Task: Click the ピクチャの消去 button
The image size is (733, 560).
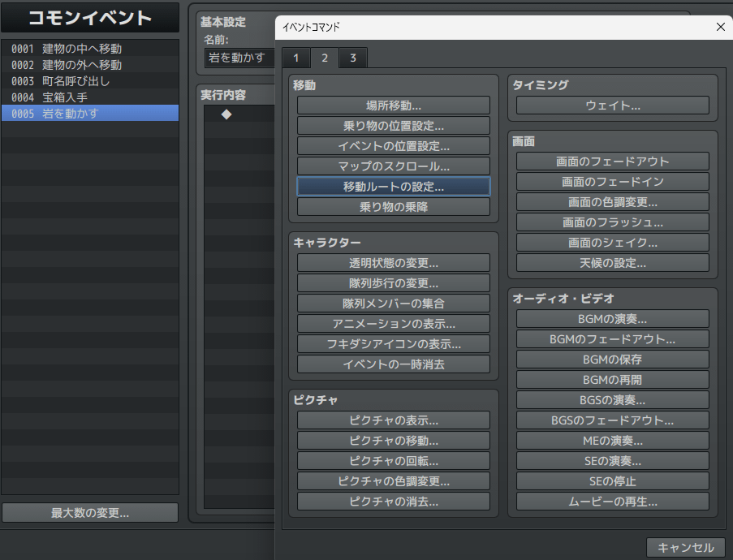Action: pyautogui.click(x=393, y=502)
